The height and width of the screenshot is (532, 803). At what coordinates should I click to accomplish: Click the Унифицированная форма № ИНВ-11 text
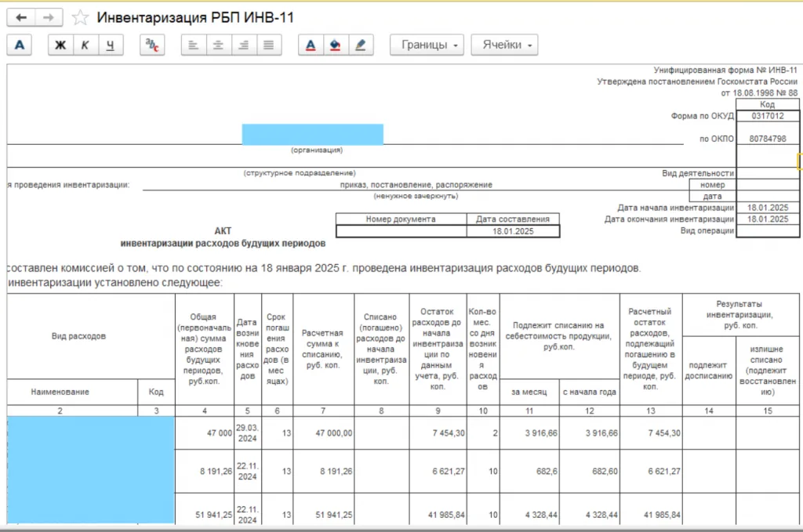tap(725, 70)
